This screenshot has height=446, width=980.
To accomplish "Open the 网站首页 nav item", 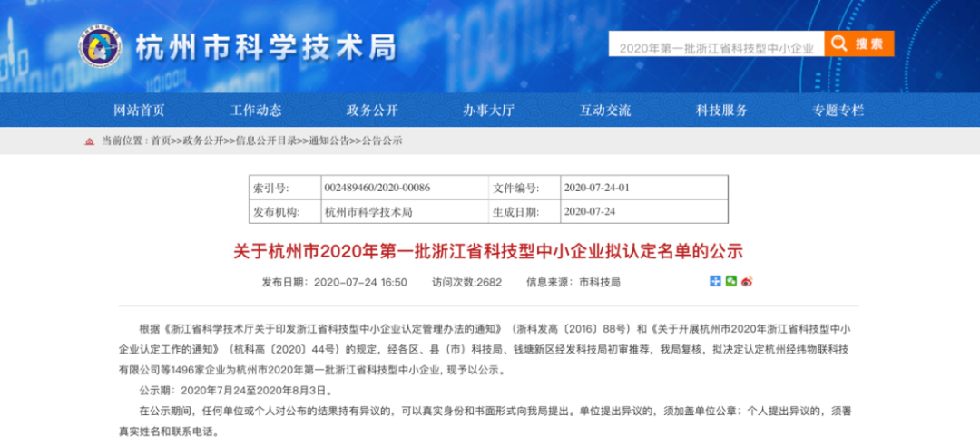I will click(139, 111).
